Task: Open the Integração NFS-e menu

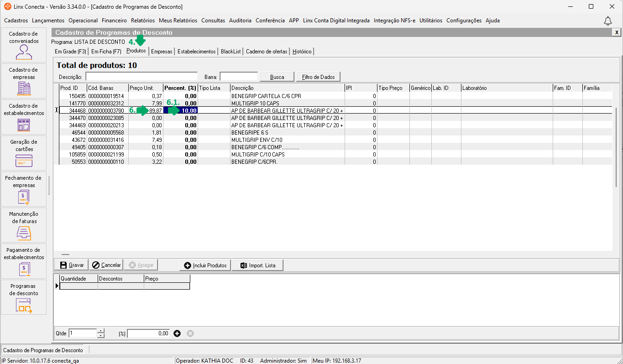Action: (394, 21)
